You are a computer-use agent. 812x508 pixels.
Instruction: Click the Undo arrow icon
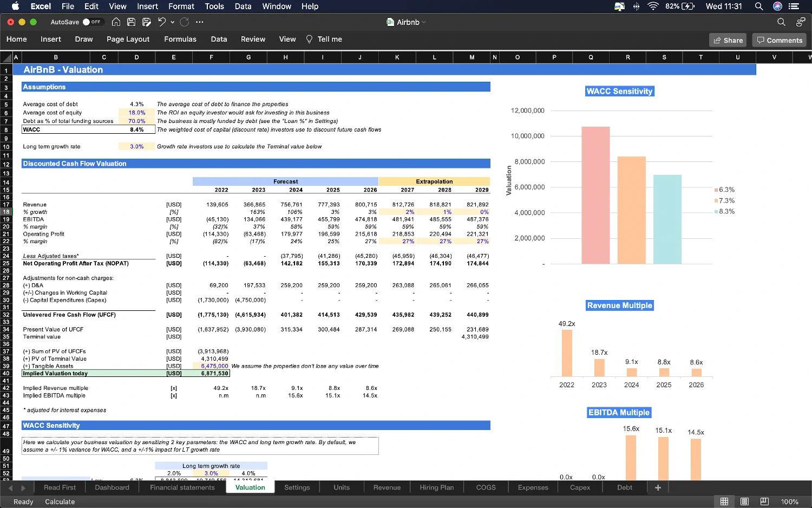(x=161, y=22)
